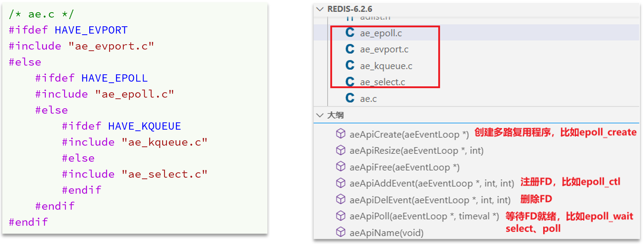Screen dimensions: 644x244
Task: Collapse the REDIS-6.2.6 explorer section
Action: pos(320,9)
